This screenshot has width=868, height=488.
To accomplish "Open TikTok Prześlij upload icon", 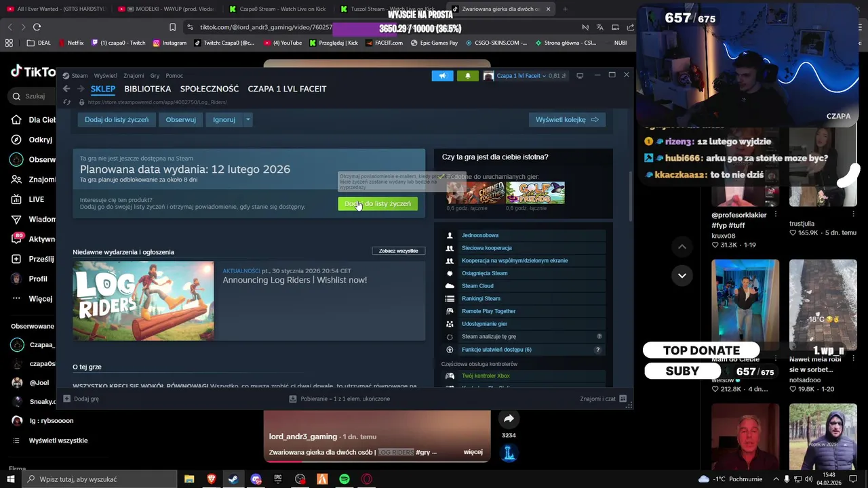I will [x=16, y=259].
